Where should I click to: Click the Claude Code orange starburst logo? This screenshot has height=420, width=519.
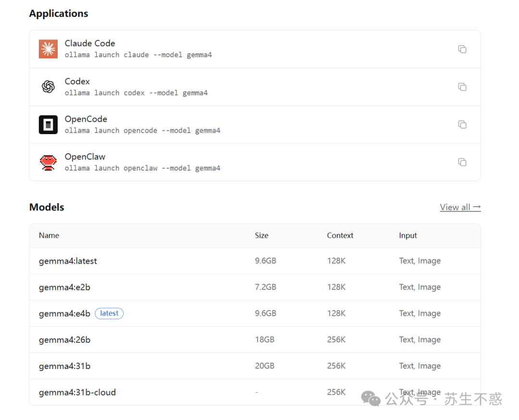[x=49, y=49]
